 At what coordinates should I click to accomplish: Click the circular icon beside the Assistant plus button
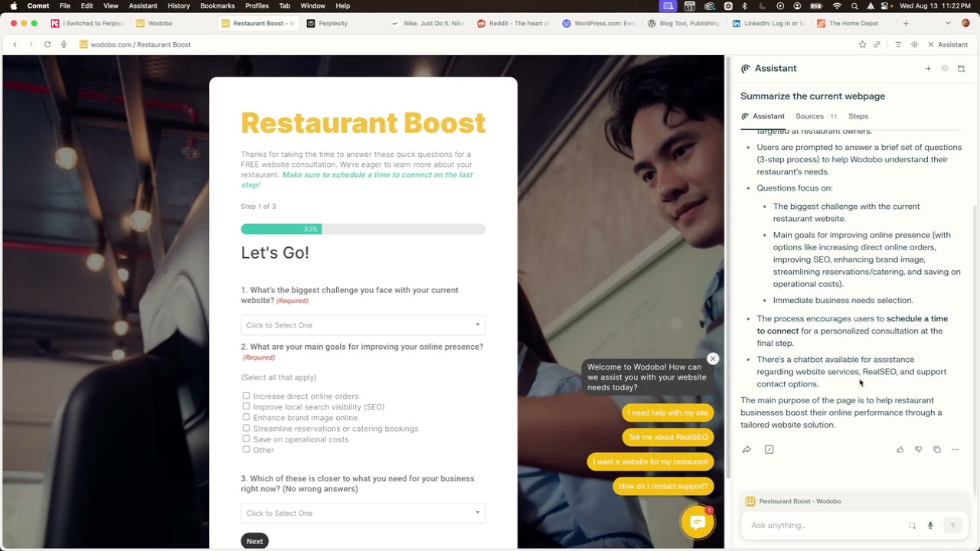945,68
